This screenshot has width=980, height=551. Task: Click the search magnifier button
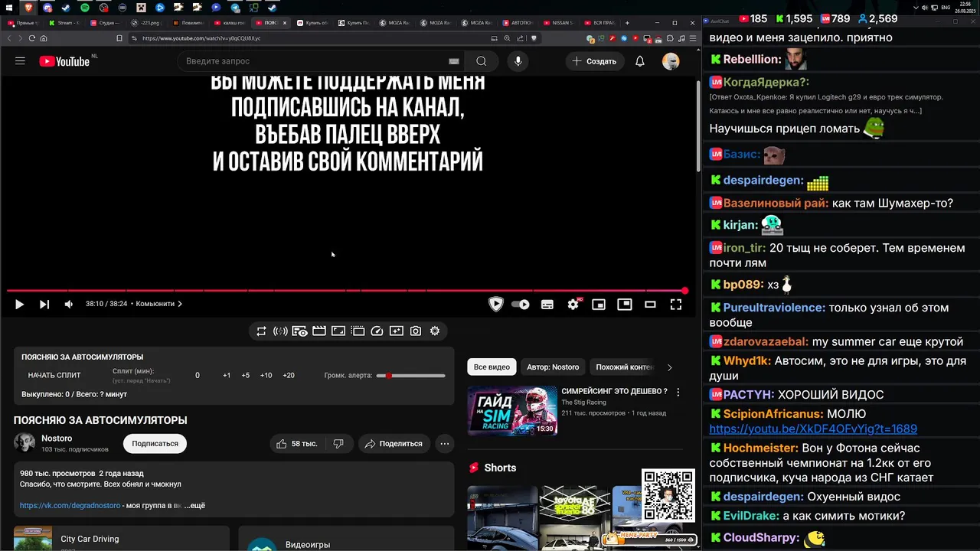click(481, 61)
